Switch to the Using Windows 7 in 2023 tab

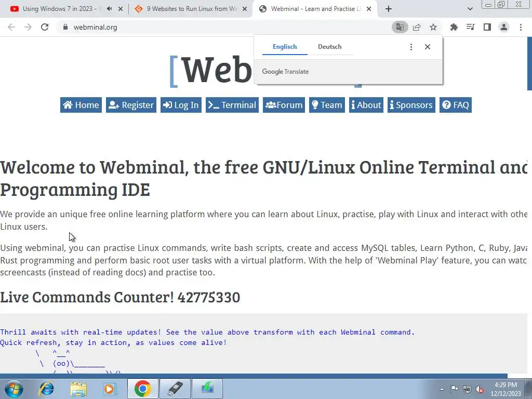tap(61, 9)
